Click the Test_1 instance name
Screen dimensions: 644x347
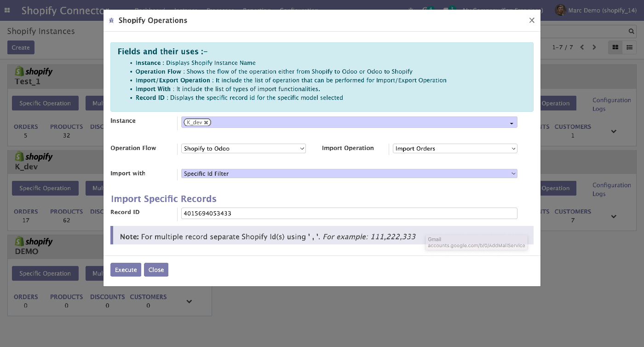[28, 81]
